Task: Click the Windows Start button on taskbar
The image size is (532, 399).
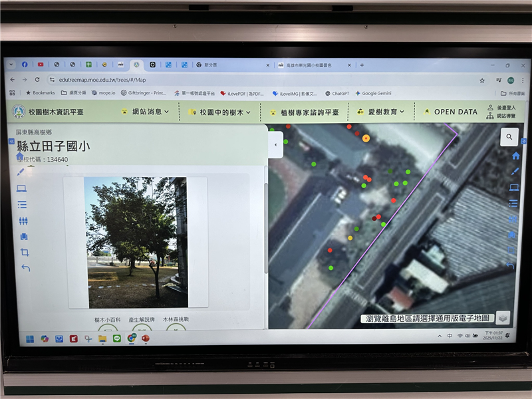Action: 30,338
